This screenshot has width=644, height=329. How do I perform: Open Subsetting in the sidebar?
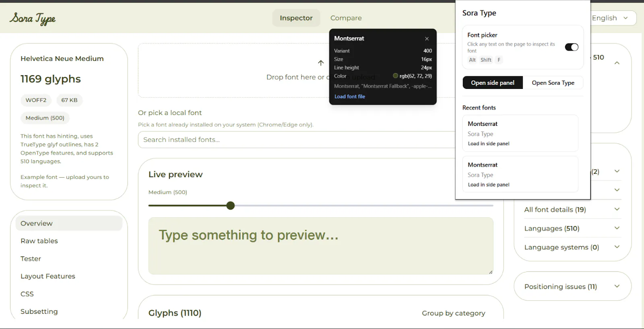click(39, 312)
